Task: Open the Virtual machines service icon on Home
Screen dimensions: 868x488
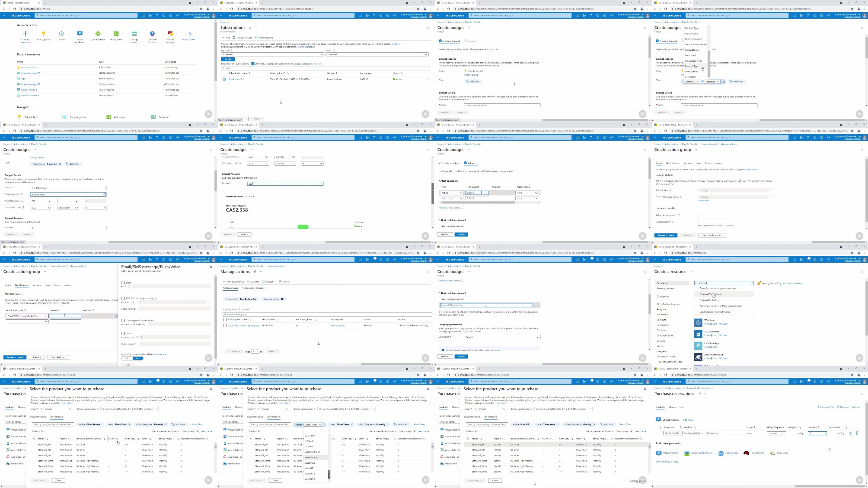Action: coord(80,34)
